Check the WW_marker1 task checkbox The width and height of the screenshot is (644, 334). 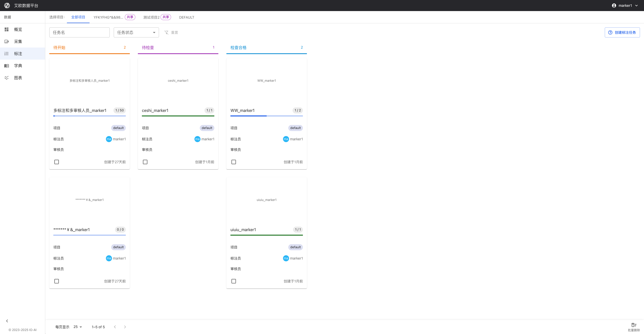[234, 162]
